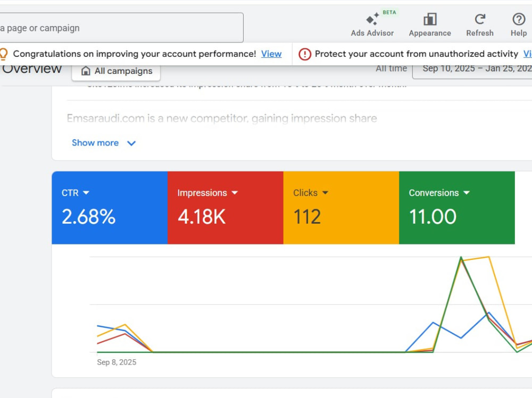
Task: Click the 112 clicks value
Action: coord(307,217)
